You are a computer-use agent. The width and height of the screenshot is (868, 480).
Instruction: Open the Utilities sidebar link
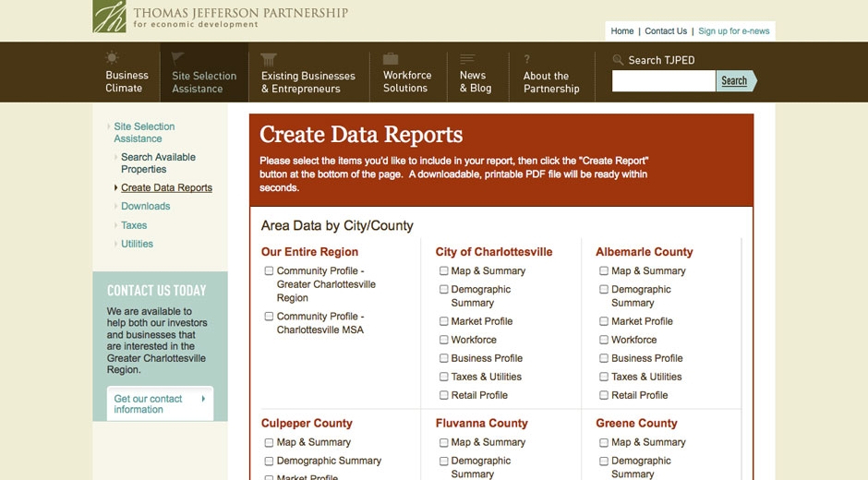(137, 244)
